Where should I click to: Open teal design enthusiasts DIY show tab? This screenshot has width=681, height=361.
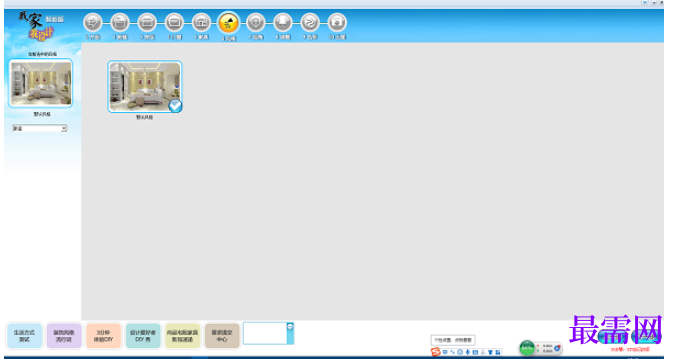point(143,336)
